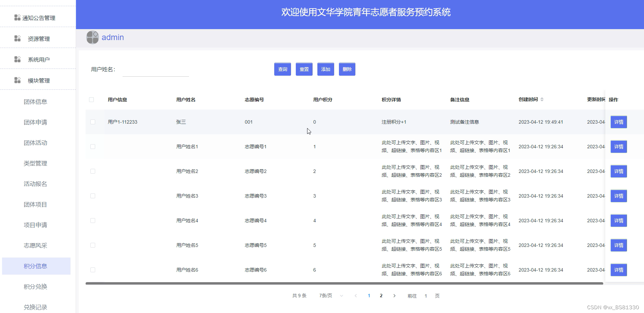The width and height of the screenshot is (644, 313).
Task: Open 团体活动 menu item
Action: pos(36,143)
